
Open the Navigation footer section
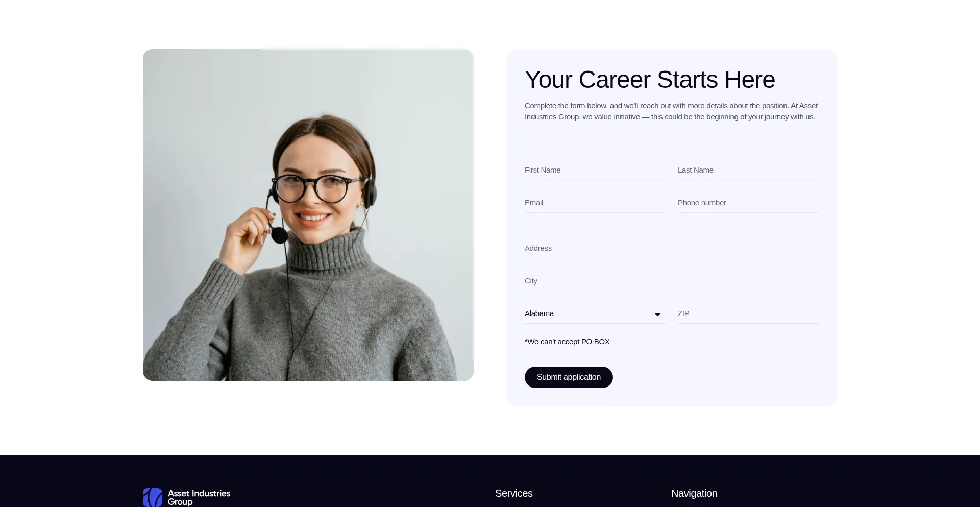click(x=694, y=493)
